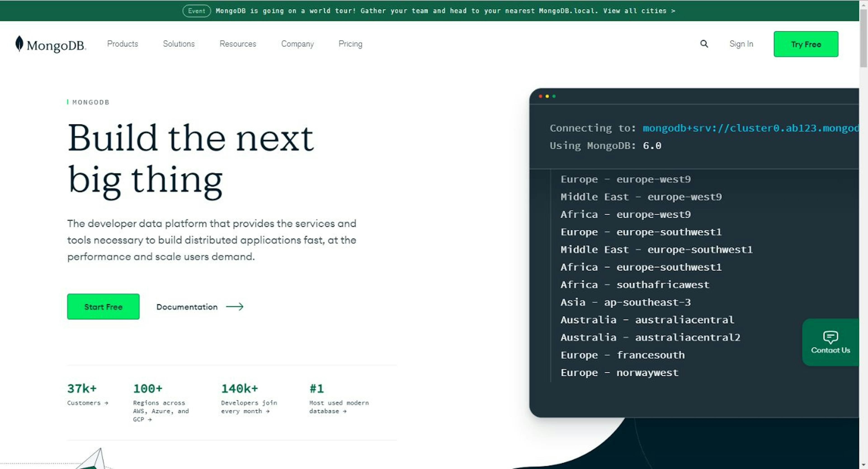This screenshot has width=868, height=469.
Task: Click the Start Free button
Action: [x=103, y=307]
